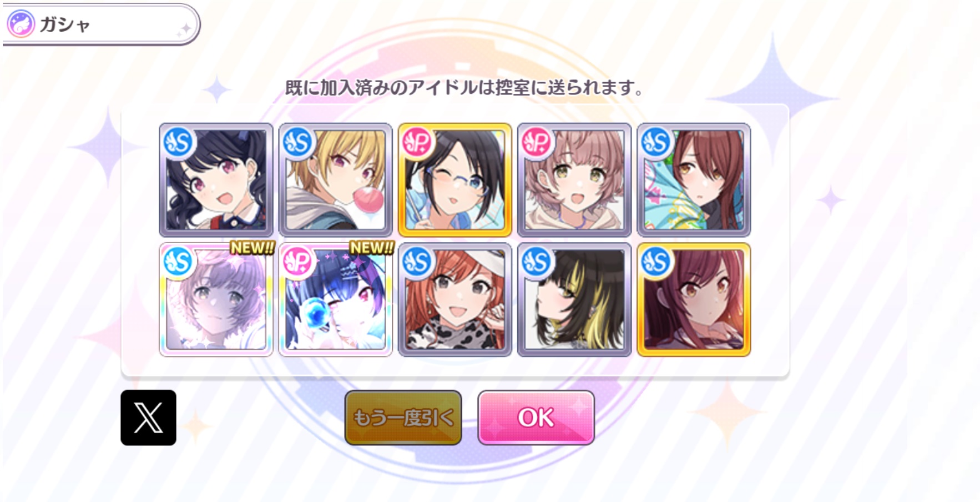Click the pink OK button
The image size is (980, 502).
[536, 418]
